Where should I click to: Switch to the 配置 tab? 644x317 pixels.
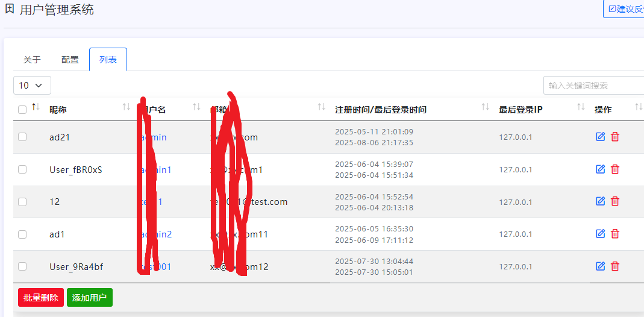[70, 60]
